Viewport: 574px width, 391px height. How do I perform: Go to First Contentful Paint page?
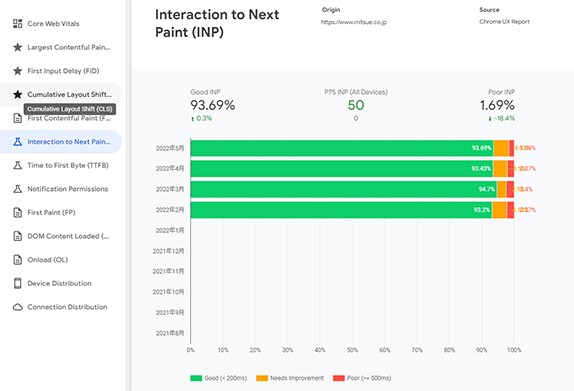click(x=61, y=118)
